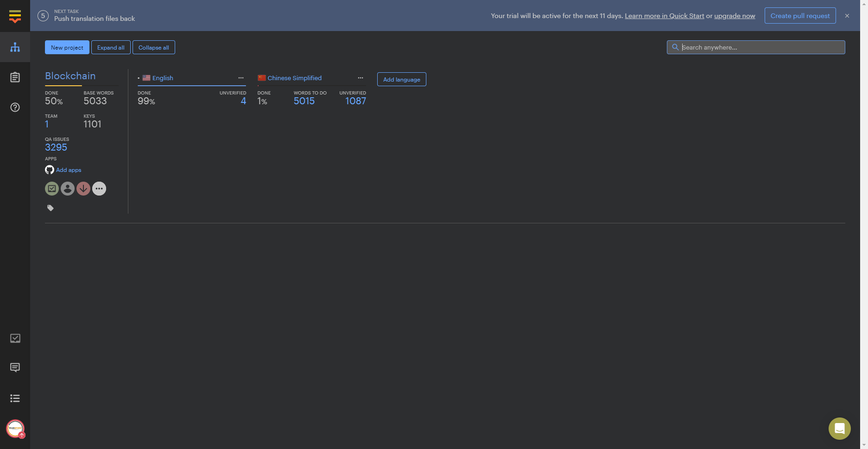Open the GitHub integration icon under Apps

50,170
